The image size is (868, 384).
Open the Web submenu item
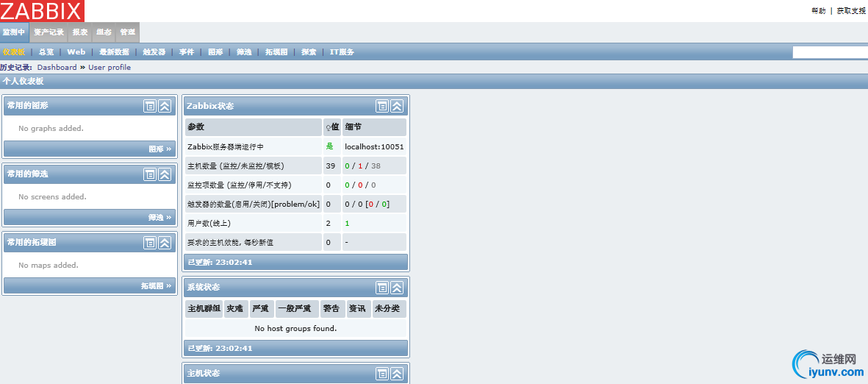(x=76, y=52)
